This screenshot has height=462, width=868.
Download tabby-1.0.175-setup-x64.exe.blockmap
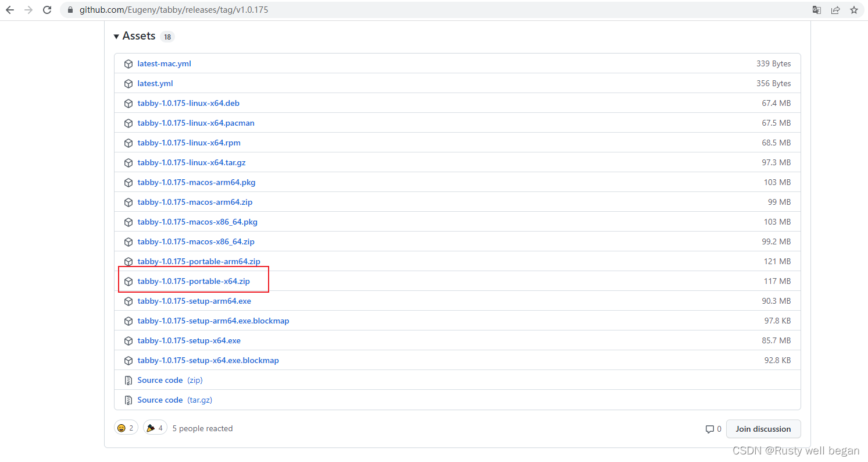[x=208, y=360]
